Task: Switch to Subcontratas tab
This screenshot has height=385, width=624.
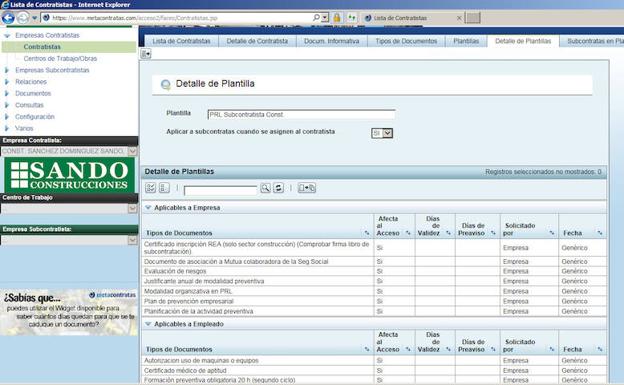Action: 592,41
